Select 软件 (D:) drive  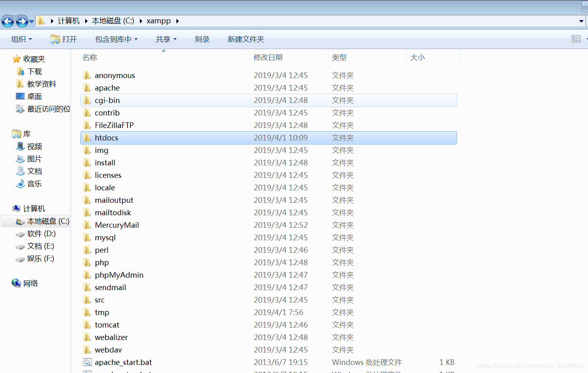tap(36, 233)
